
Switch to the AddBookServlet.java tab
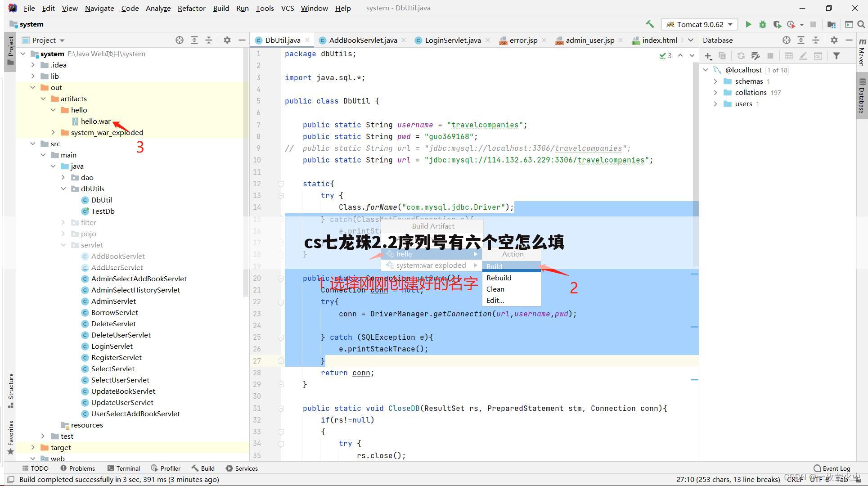click(x=363, y=40)
